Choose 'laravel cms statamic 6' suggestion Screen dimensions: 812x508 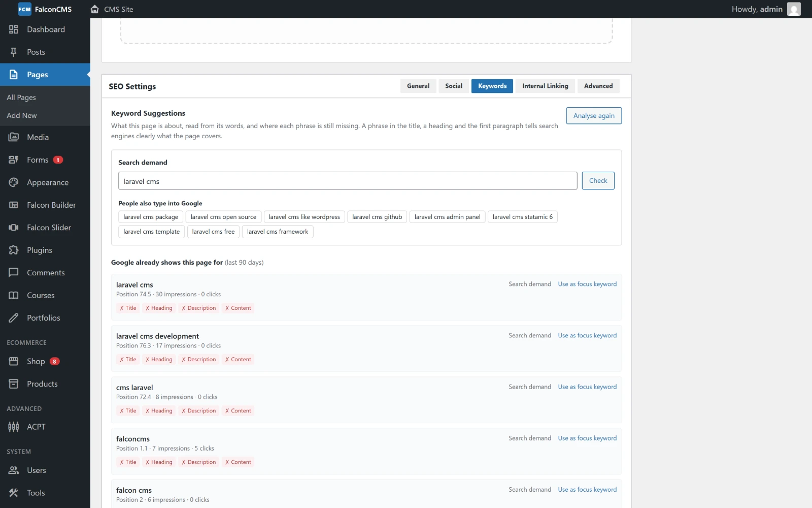point(523,217)
